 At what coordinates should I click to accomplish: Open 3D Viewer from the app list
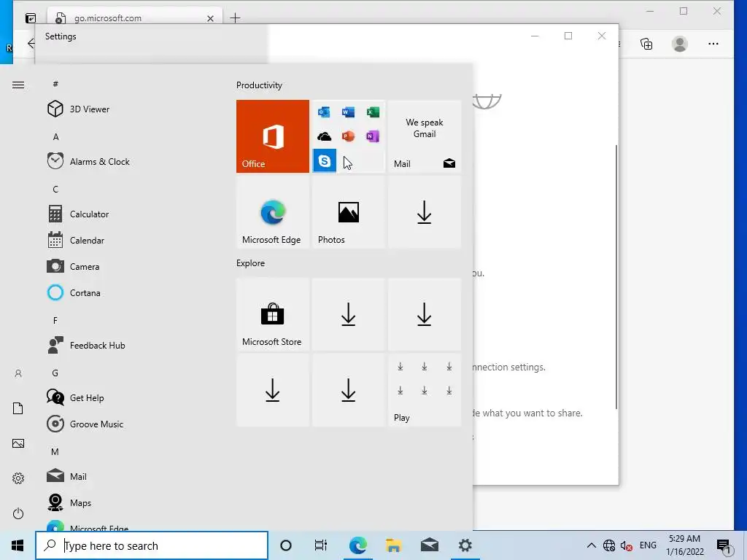coord(130,109)
